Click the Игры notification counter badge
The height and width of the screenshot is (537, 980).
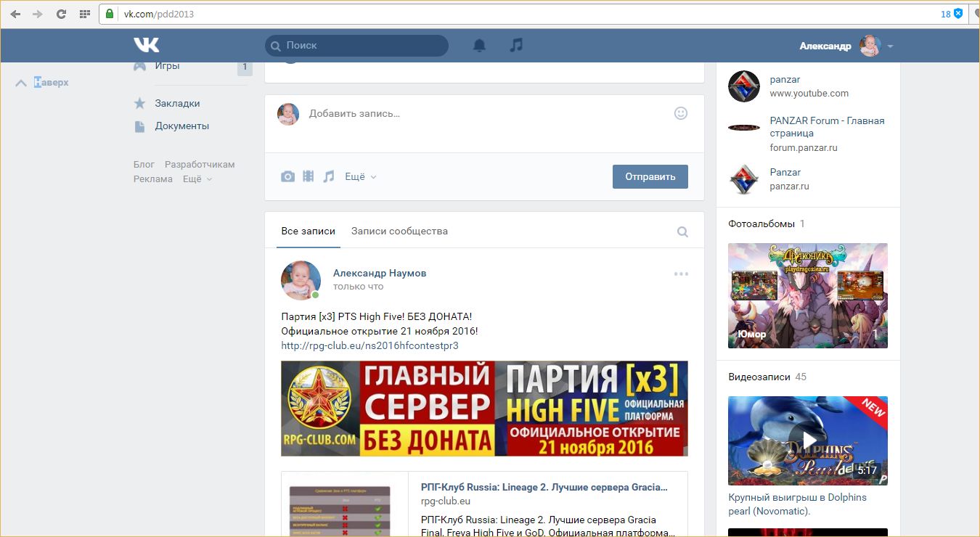245,67
